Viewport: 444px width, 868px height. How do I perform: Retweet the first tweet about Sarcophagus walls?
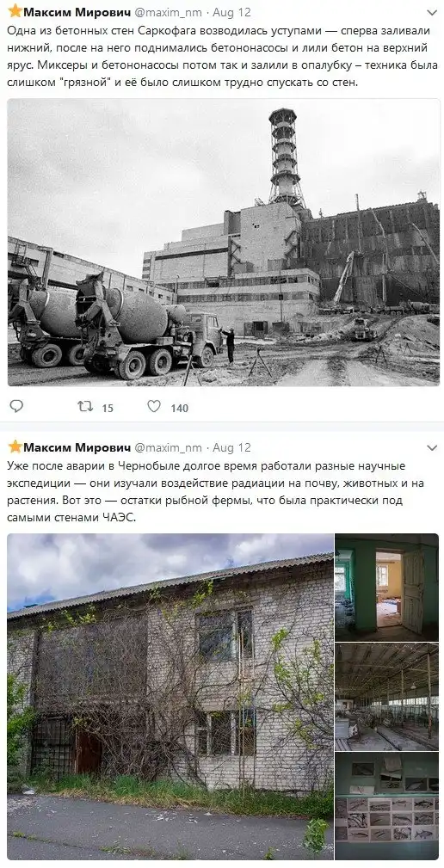84,407
